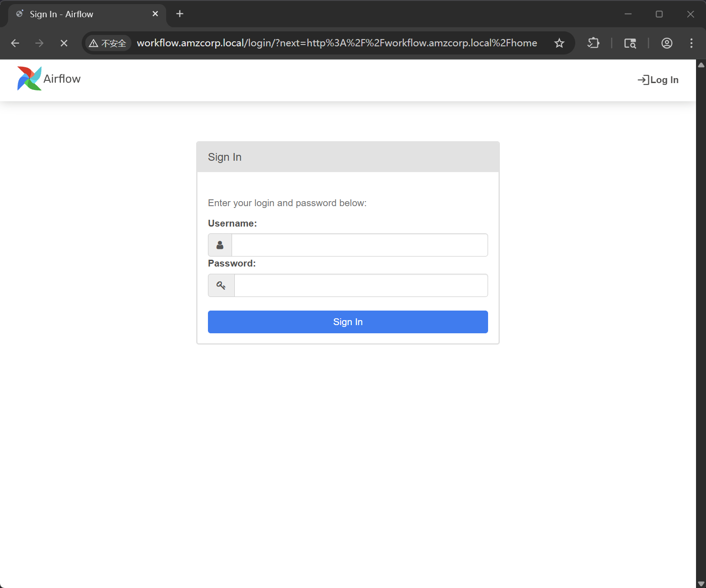Viewport: 706px width, 588px height.
Task: Open the Chrome profile avatar icon
Action: click(x=667, y=43)
